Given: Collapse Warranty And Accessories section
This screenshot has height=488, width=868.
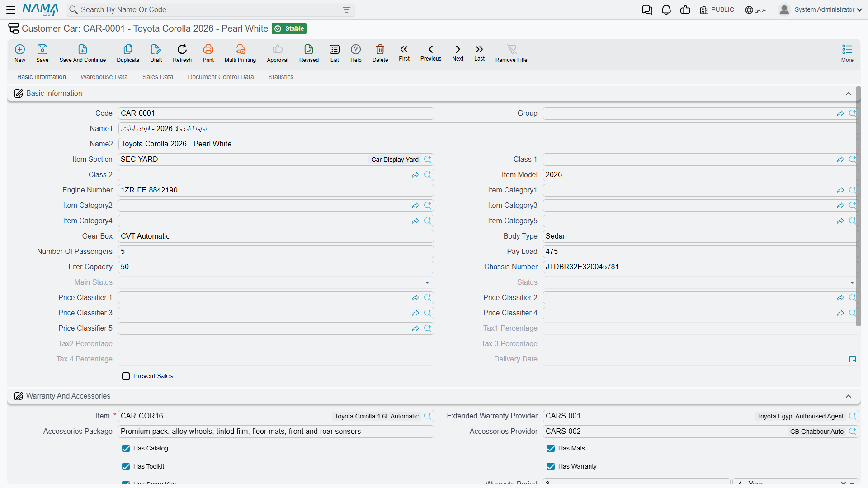Looking at the screenshot, I should (x=849, y=396).
